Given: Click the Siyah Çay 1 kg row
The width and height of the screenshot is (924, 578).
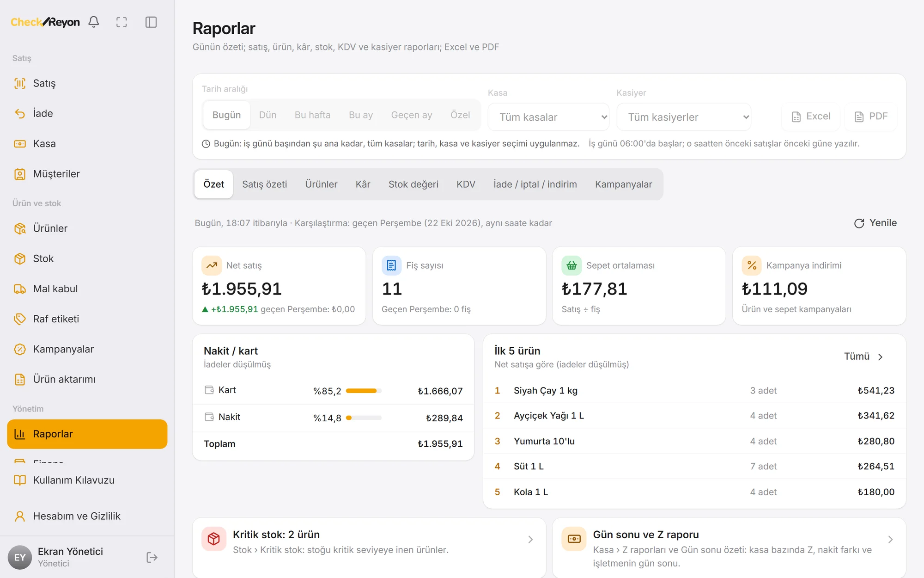Looking at the screenshot, I should coord(694,391).
